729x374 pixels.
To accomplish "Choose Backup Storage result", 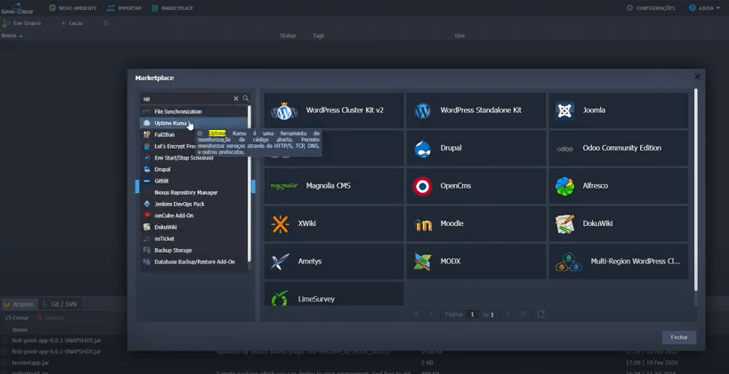I will click(194, 250).
